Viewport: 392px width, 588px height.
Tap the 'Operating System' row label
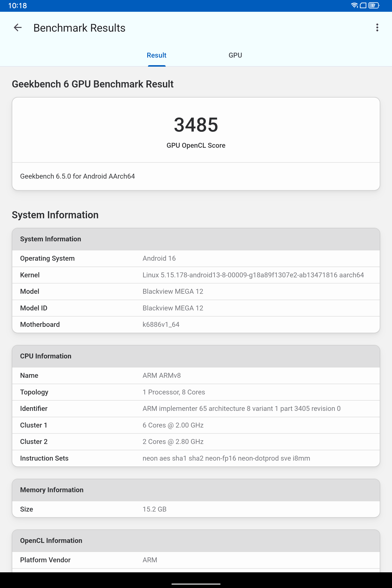[48, 258]
